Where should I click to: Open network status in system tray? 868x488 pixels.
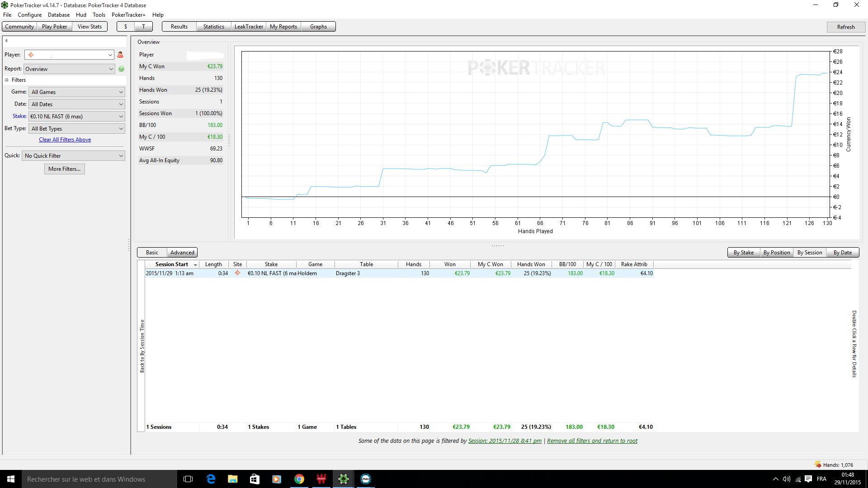(798, 479)
